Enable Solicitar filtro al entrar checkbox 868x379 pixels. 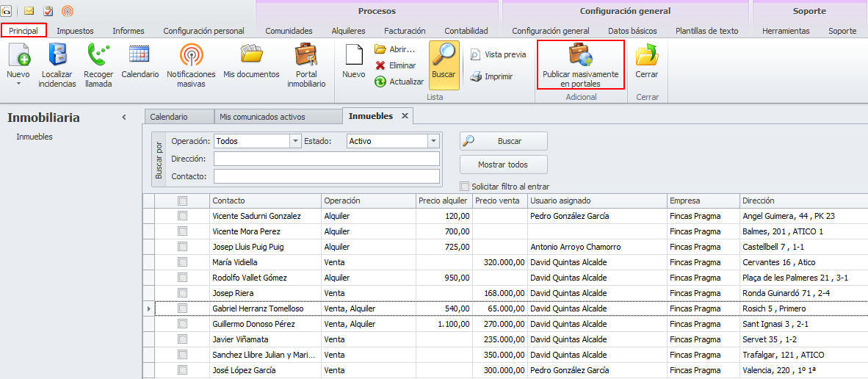464,187
